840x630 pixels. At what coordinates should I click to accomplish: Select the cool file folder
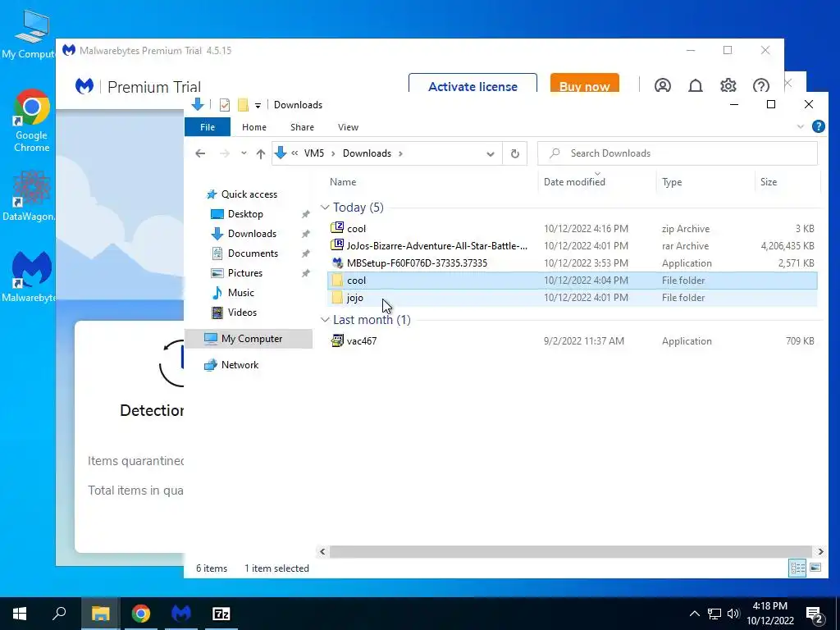572,281
